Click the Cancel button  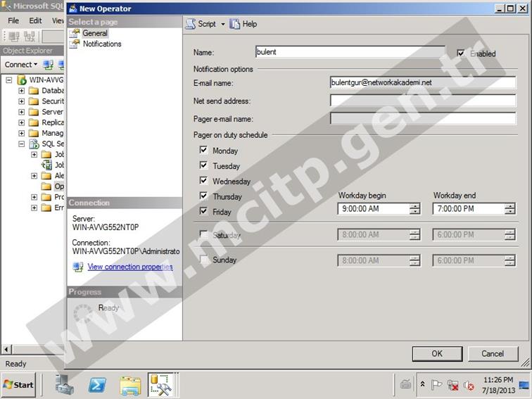tap(493, 354)
